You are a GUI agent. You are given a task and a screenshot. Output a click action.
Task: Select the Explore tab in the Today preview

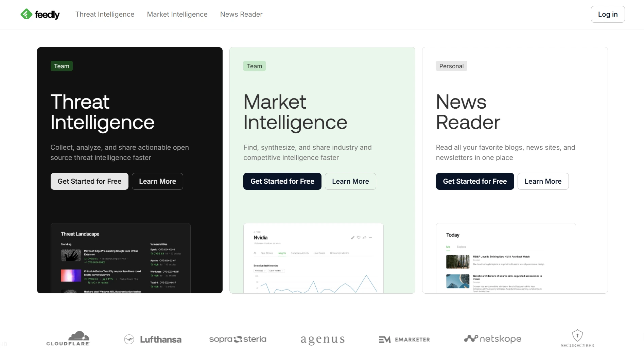(461, 247)
